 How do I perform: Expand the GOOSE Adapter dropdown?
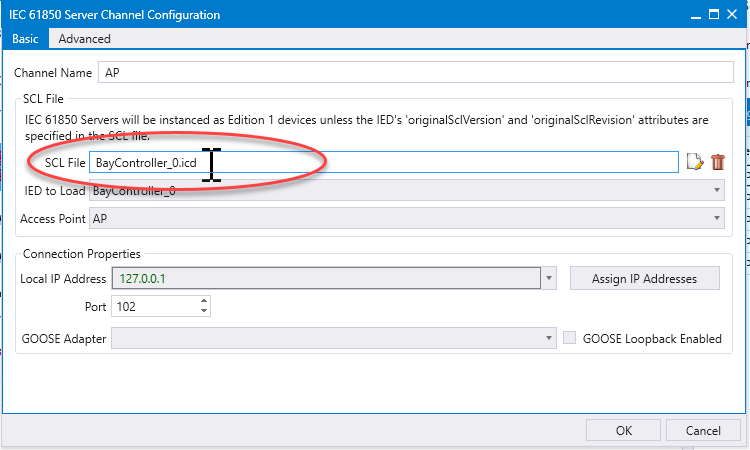tap(548, 339)
